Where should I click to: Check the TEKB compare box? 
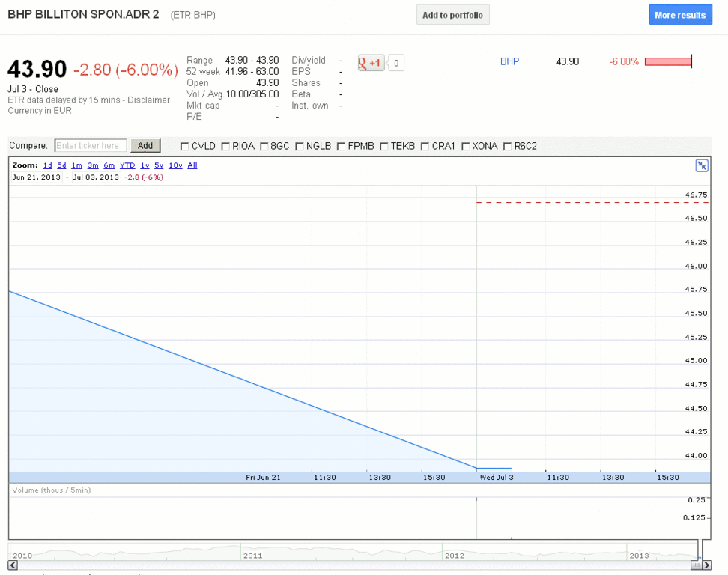[384, 147]
